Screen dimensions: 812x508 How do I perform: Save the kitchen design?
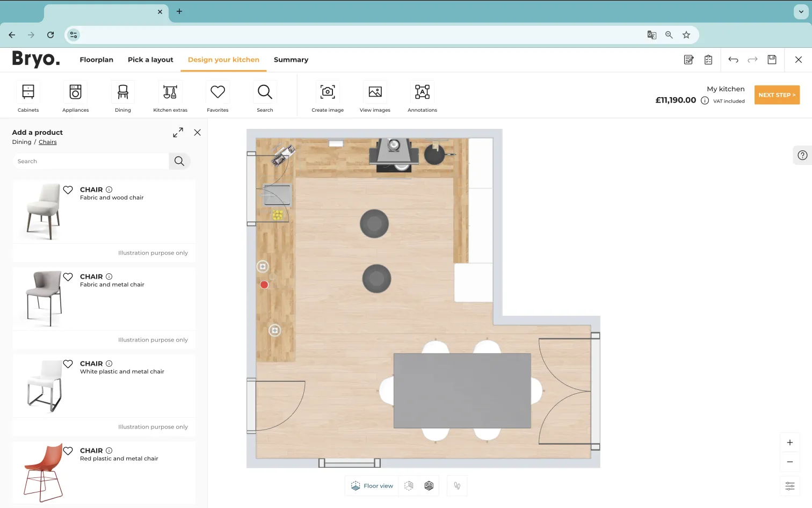(772, 60)
